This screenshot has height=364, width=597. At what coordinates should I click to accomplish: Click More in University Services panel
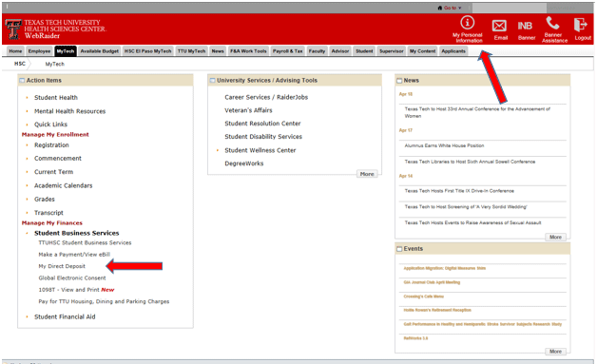point(367,174)
